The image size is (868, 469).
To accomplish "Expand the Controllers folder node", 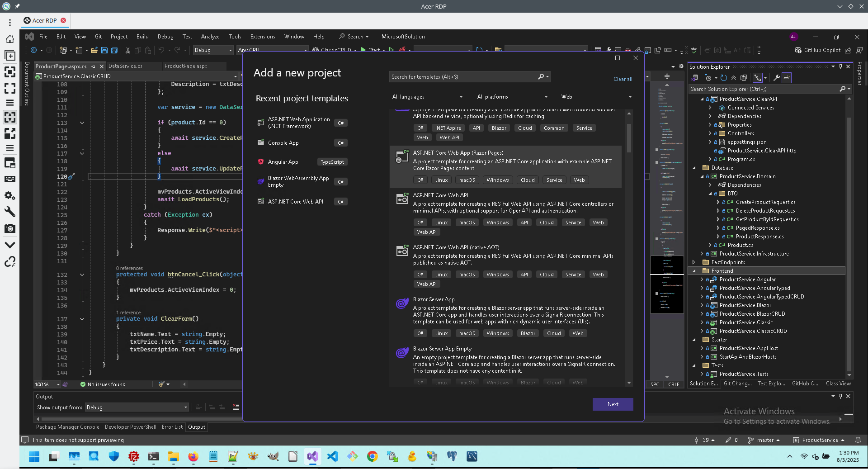I will pyautogui.click(x=710, y=133).
